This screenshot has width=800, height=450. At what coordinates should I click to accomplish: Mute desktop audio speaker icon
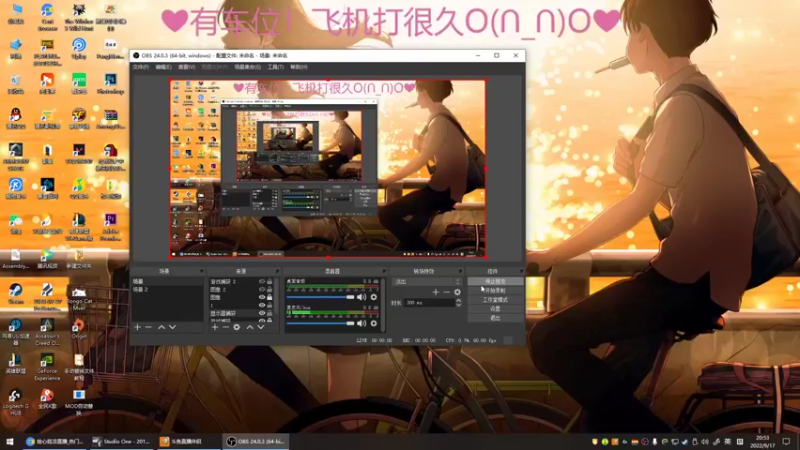[x=362, y=297]
